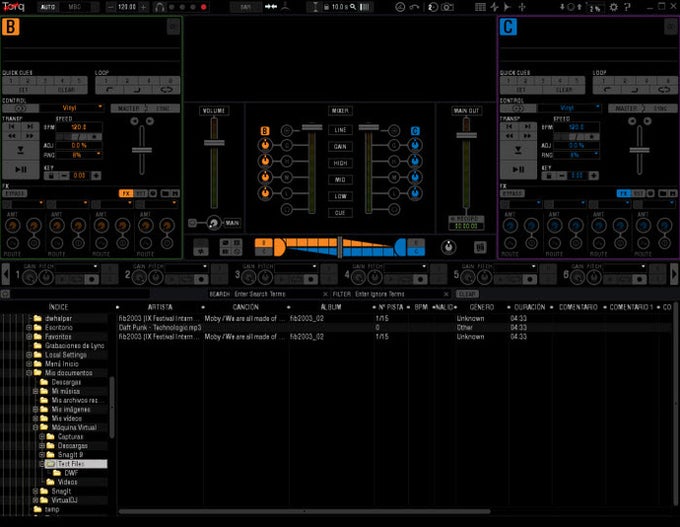Click MAIN OUT slider handle
The image size is (680, 527).
click(x=466, y=135)
